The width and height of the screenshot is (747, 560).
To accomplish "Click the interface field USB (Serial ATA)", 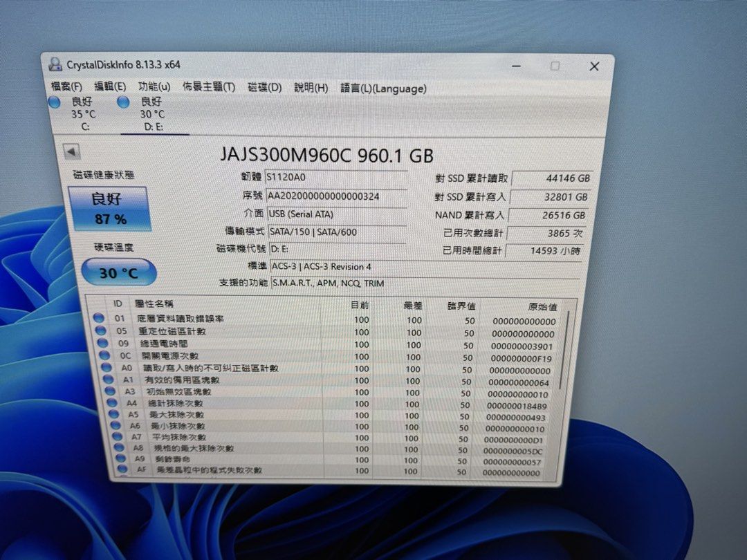I will (337, 214).
